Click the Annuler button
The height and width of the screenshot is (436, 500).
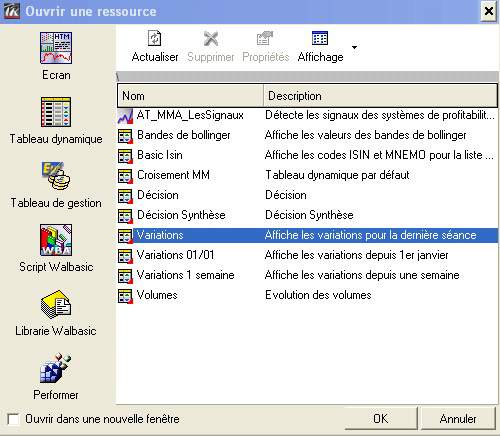pyautogui.click(x=458, y=418)
